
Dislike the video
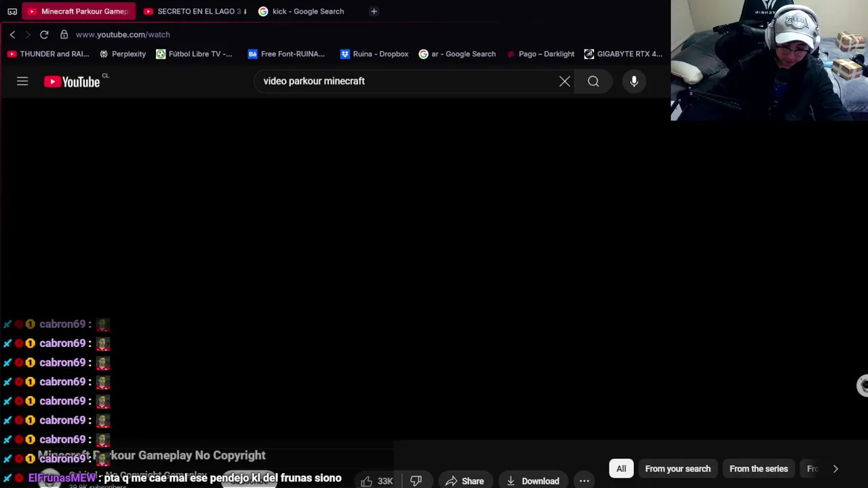point(416,481)
